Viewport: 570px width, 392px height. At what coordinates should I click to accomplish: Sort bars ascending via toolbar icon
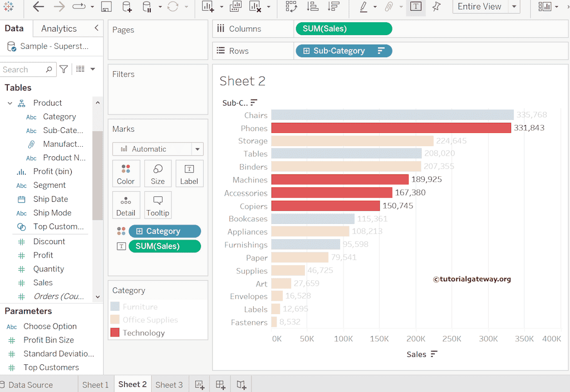(x=313, y=7)
